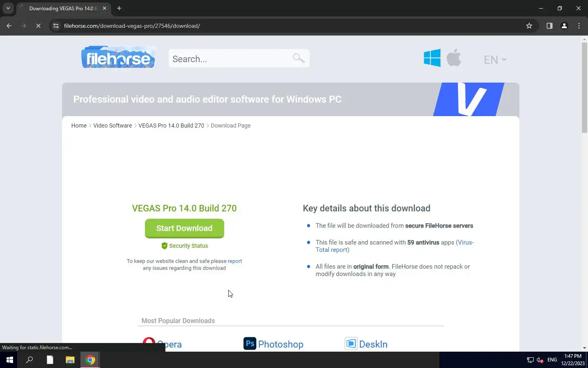Click the Start Download button

point(184,228)
